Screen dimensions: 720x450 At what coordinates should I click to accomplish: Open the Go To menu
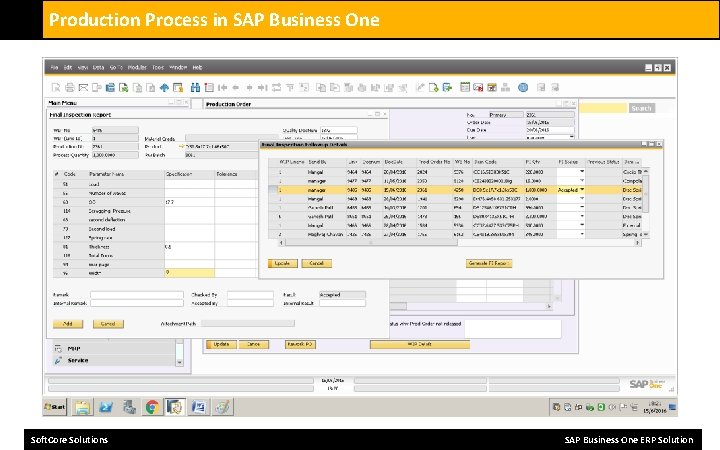(116, 68)
